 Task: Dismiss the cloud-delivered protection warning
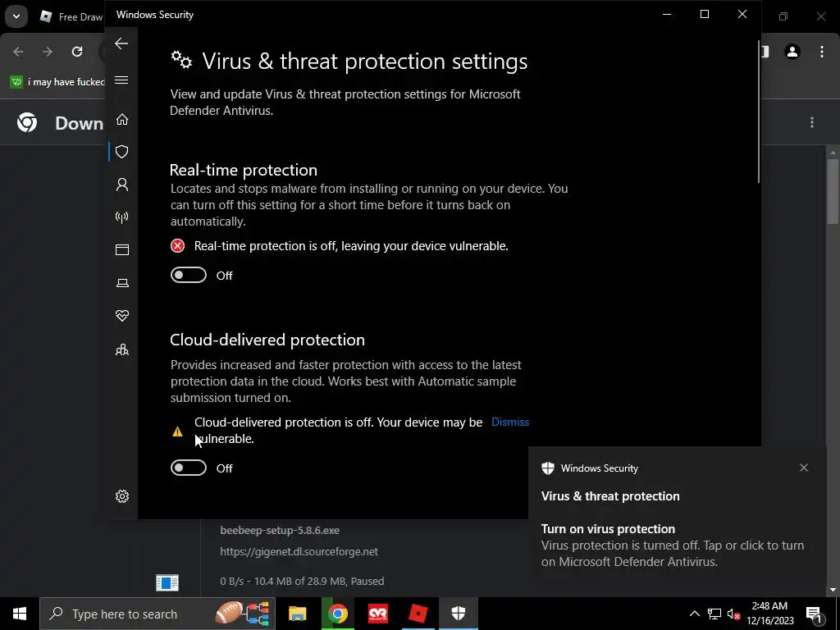(510, 422)
